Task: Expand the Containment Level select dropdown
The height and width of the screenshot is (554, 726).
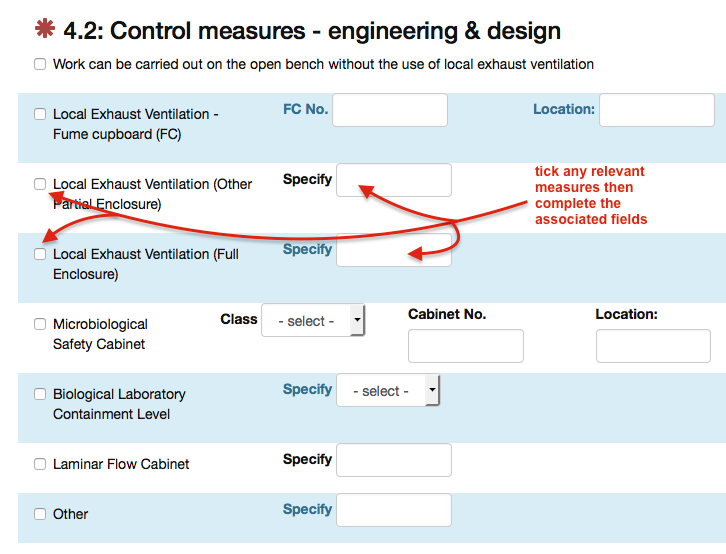Action: point(388,391)
